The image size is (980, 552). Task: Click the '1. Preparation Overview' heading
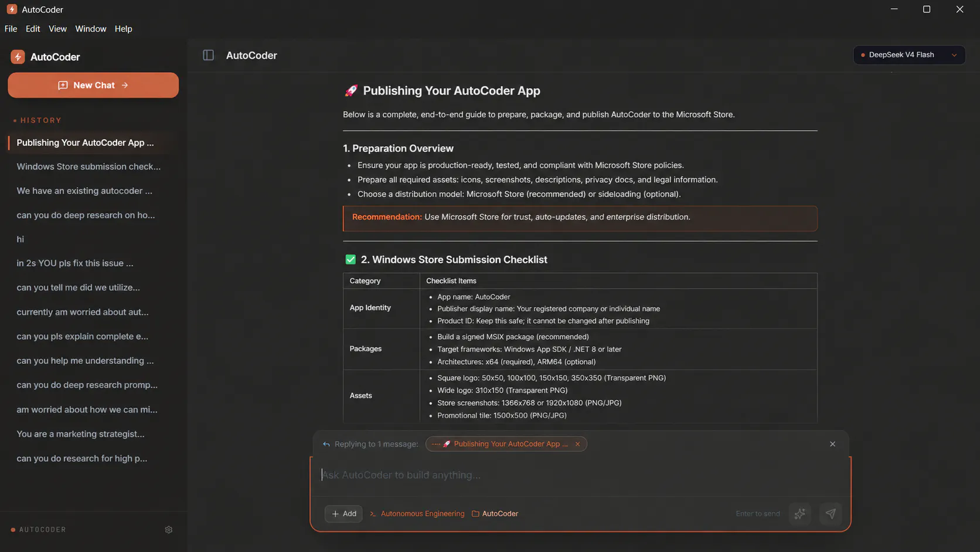[x=398, y=148]
